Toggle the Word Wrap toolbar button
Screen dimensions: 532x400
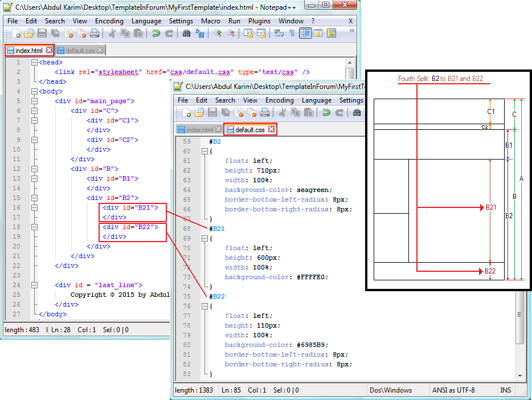point(279,34)
